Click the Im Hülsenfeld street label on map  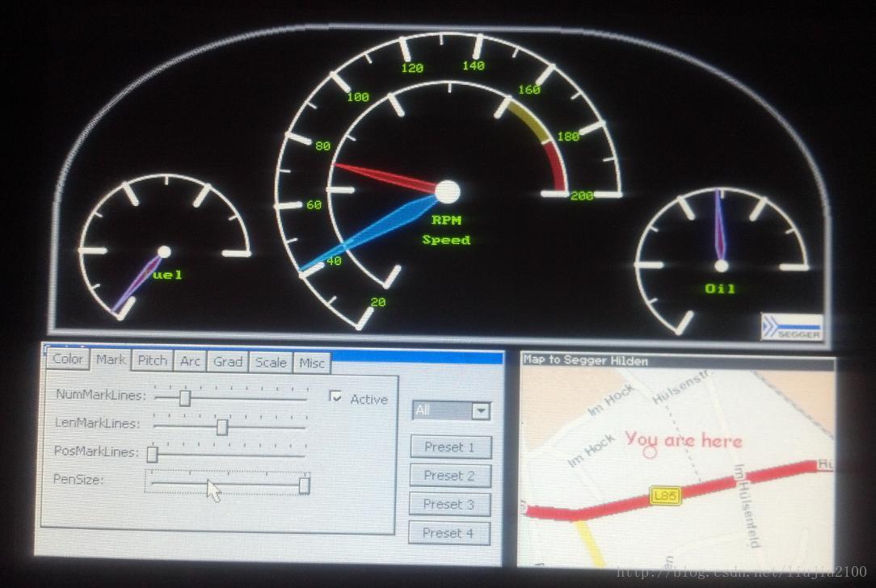(747, 506)
